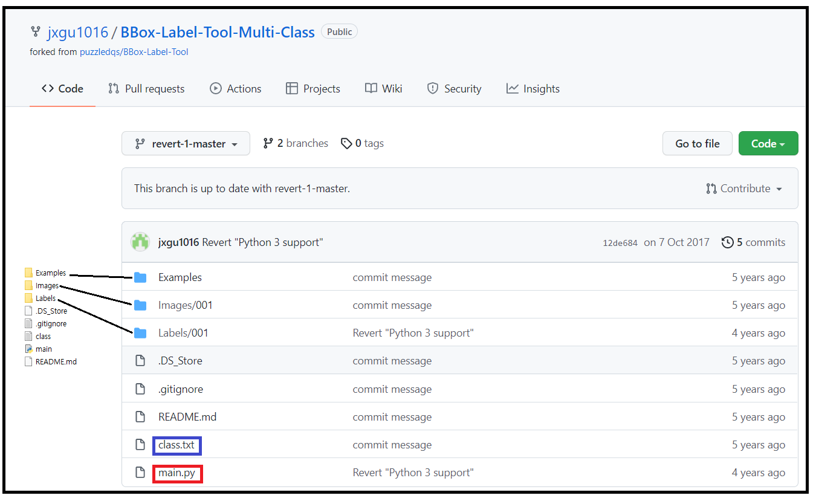Open the Wiki tab
The image size is (816, 504).
pyautogui.click(x=384, y=89)
